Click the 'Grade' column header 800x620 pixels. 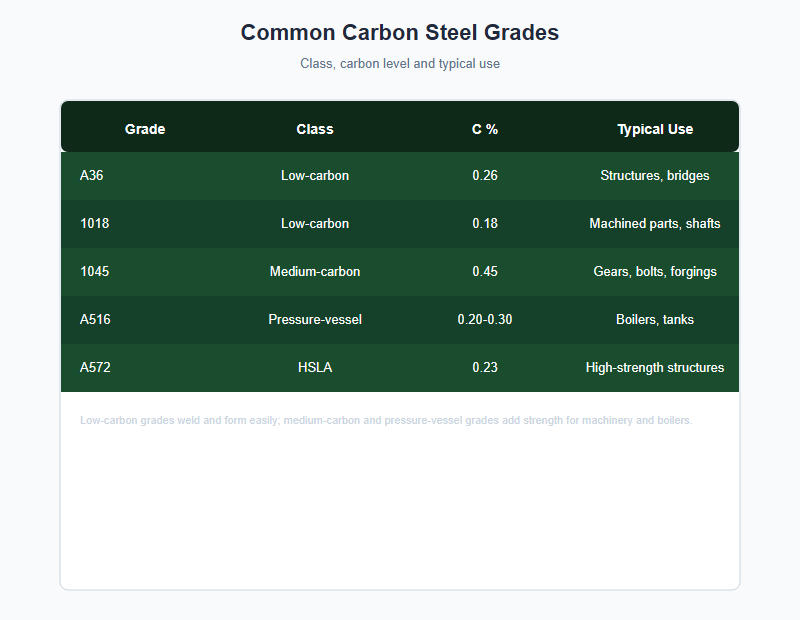[x=145, y=129]
